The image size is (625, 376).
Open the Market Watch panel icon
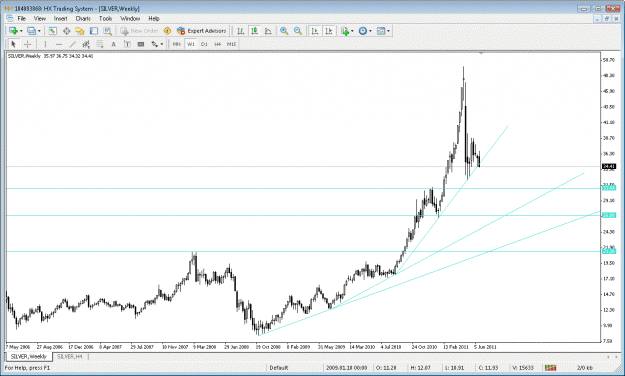53,31
